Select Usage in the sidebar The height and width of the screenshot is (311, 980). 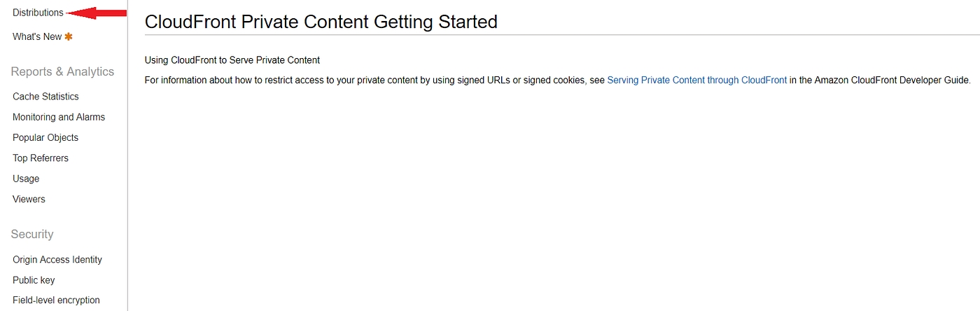26,179
